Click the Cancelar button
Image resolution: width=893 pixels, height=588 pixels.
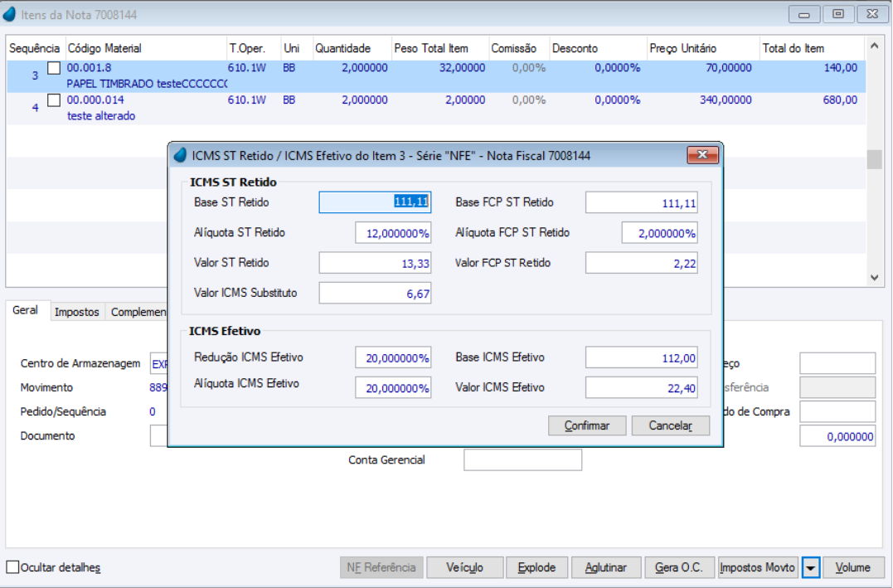click(x=670, y=425)
